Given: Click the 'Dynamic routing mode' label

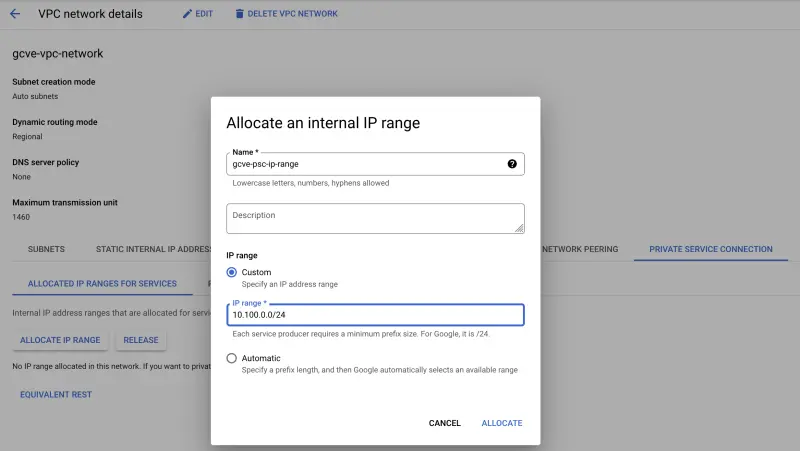Looking at the screenshot, I should (x=55, y=122).
